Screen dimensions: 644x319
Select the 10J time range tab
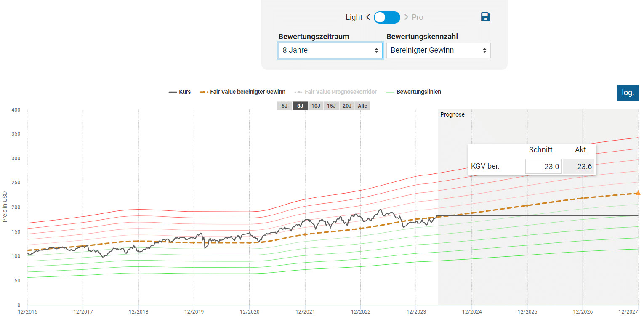pos(316,106)
